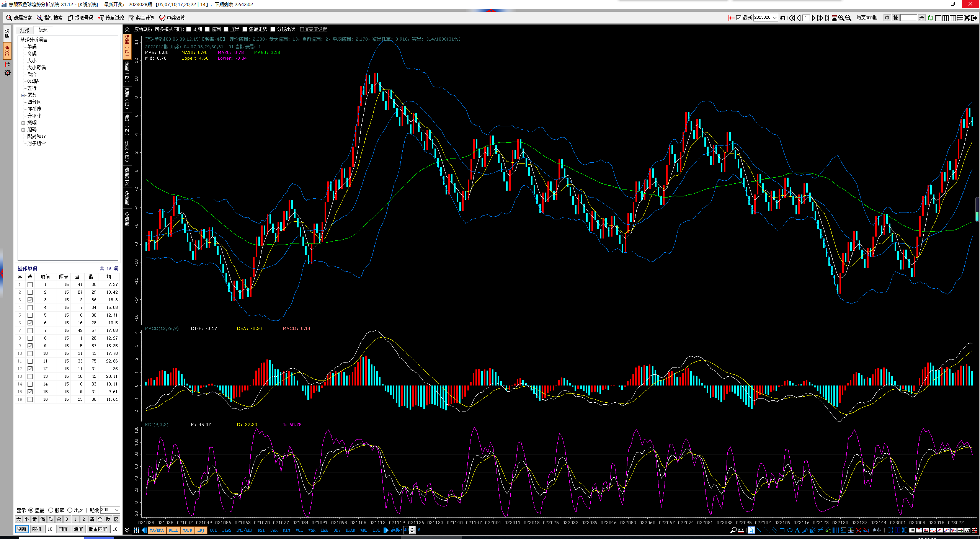Click the settings gear in left sidebar

(7, 73)
